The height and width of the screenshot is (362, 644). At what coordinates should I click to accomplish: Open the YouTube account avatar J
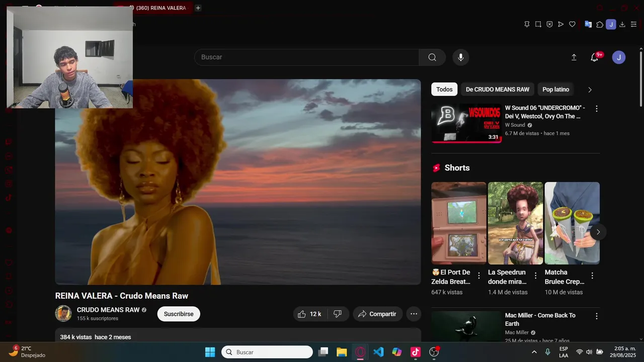(619, 57)
